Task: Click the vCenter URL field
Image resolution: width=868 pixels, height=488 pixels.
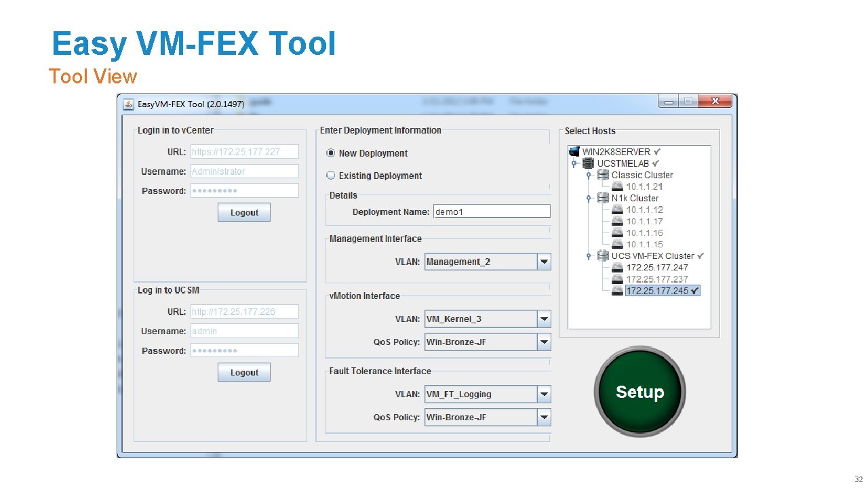Action: click(244, 152)
